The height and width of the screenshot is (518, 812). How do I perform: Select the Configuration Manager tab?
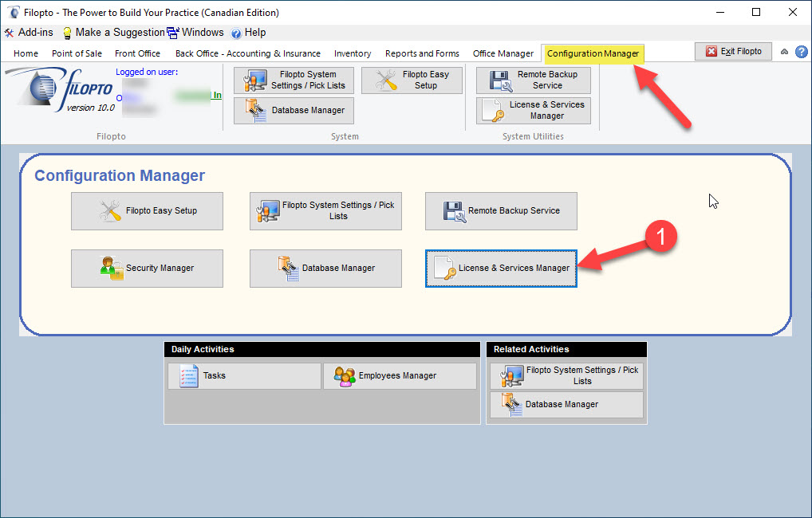[593, 53]
